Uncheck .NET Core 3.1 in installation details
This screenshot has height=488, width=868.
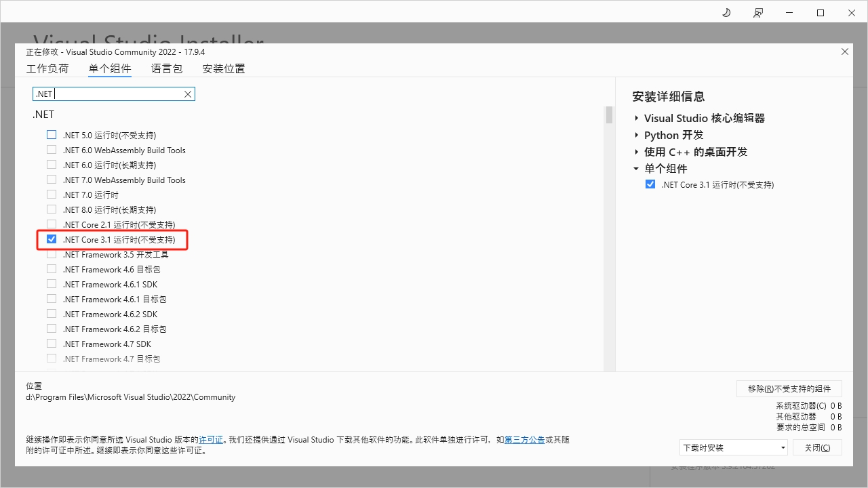tap(650, 184)
